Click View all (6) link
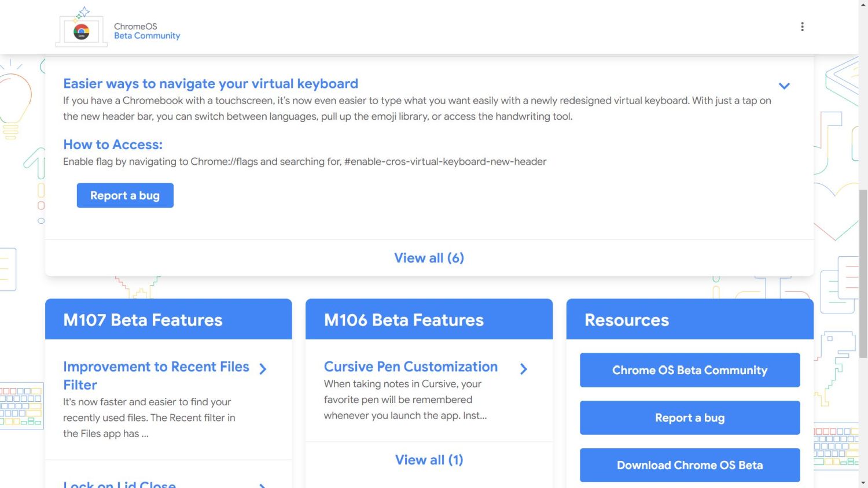Viewport: 868px width, 488px height. click(429, 258)
